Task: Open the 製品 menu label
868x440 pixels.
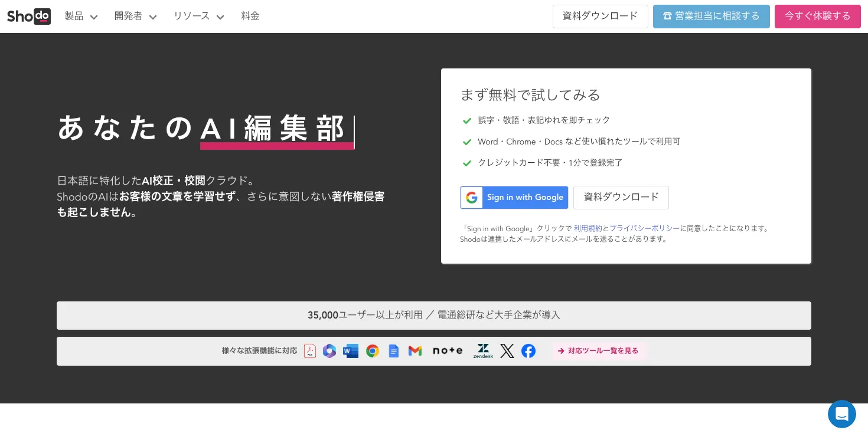Action: pyautogui.click(x=74, y=16)
